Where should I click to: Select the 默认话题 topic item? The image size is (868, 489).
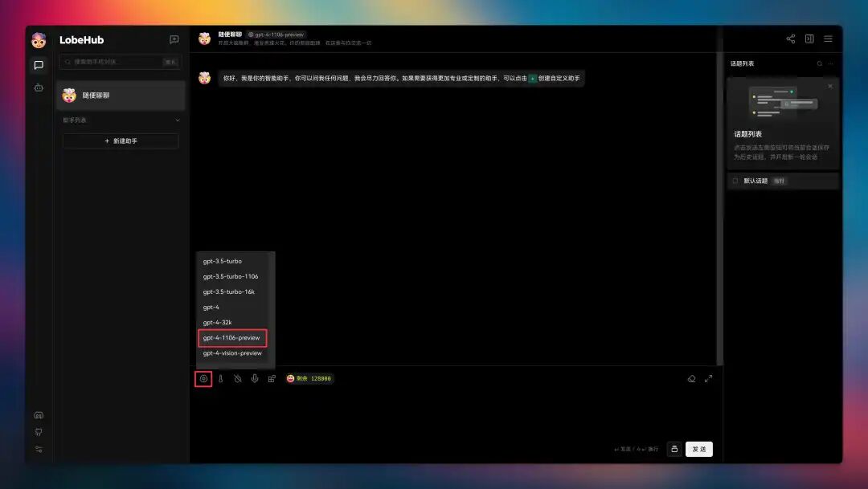(x=783, y=181)
